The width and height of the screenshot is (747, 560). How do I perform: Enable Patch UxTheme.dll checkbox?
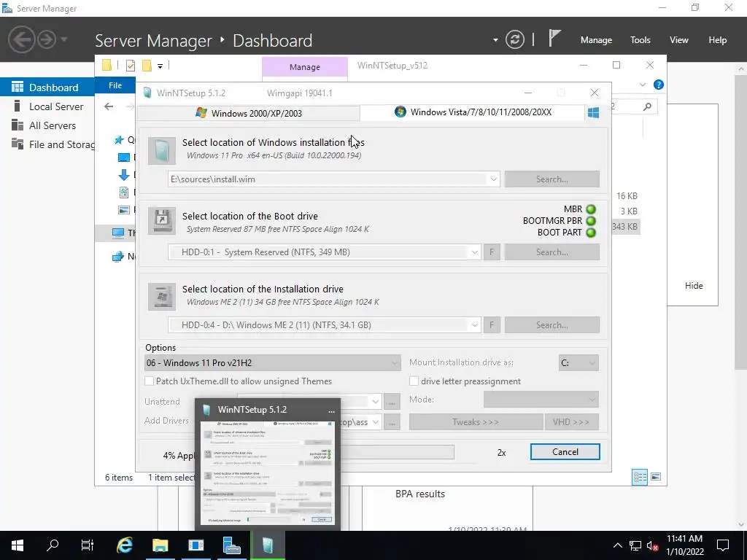click(150, 381)
